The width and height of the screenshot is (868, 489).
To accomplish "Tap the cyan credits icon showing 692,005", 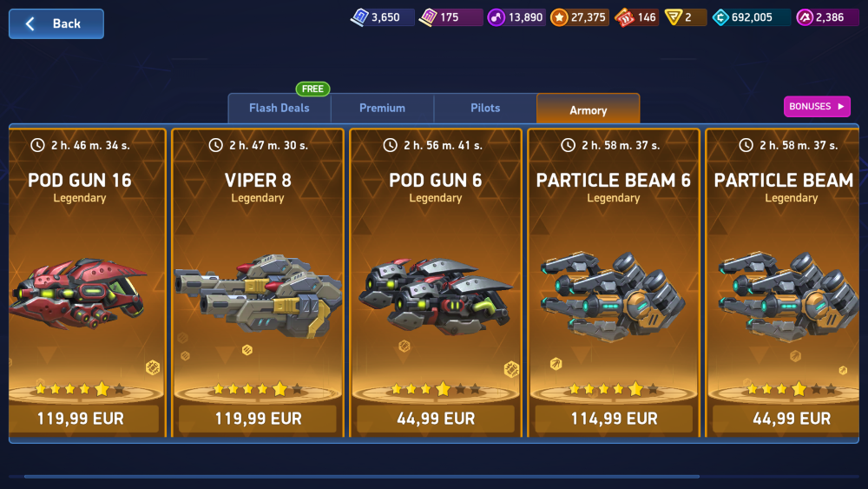I will tap(720, 17).
